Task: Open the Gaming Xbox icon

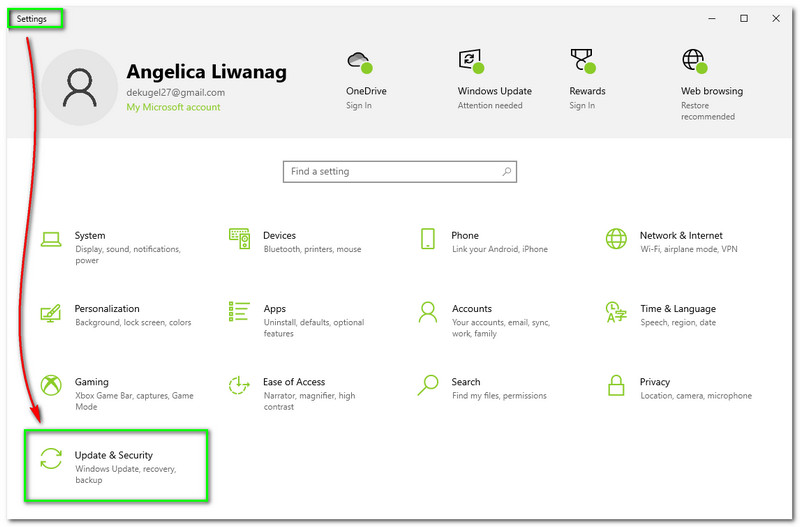Action: [x=51, y=385]
